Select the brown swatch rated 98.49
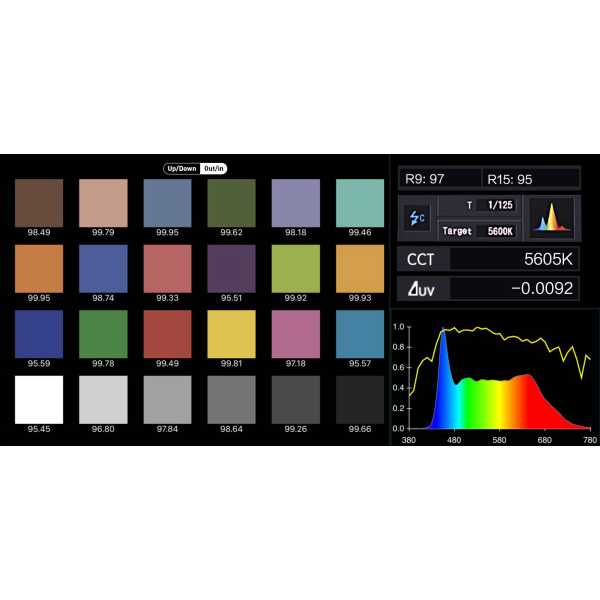 pyautogui.click(x=39, y=203)
